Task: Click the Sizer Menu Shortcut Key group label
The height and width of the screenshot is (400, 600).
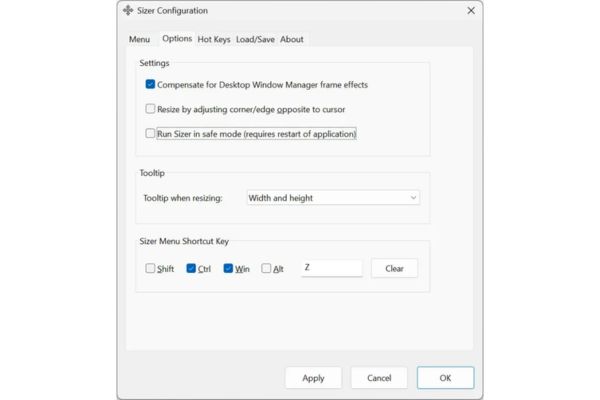Action: click(x=184, y=241)
